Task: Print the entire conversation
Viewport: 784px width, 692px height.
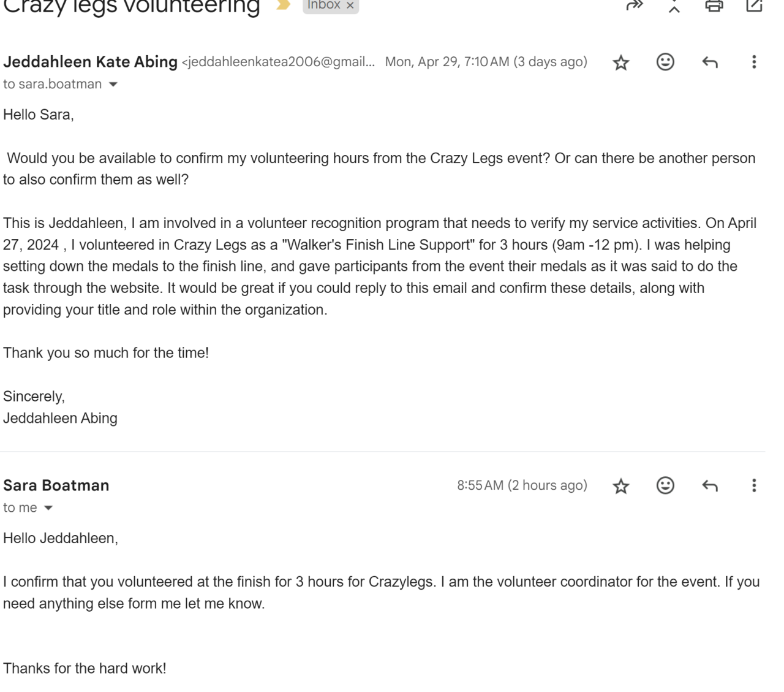Action: 714,6
